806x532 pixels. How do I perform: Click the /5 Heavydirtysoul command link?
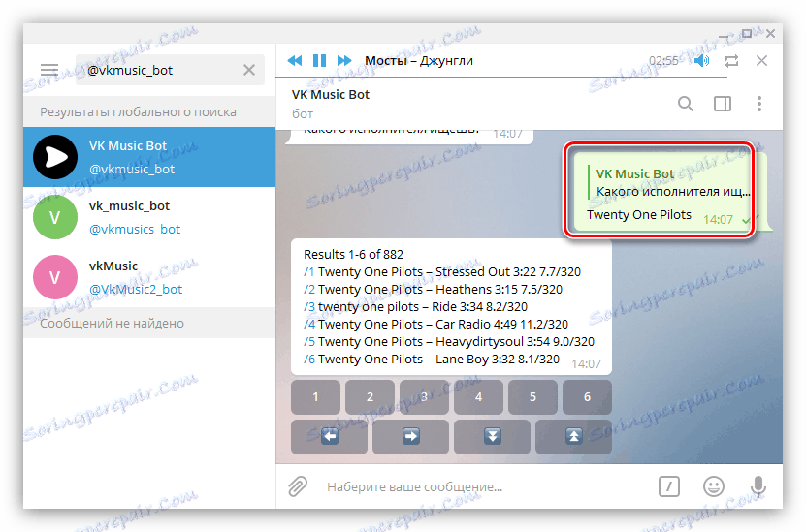tap(309, 341)
